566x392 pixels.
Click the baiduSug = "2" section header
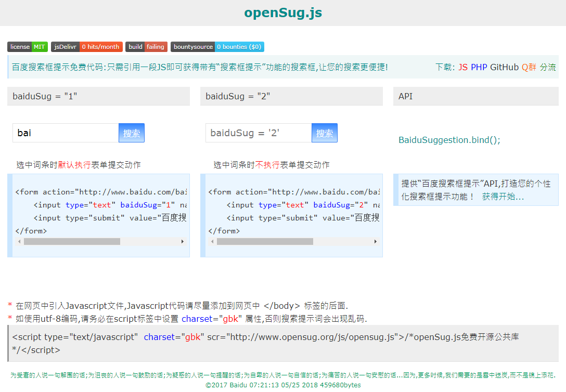291,96
